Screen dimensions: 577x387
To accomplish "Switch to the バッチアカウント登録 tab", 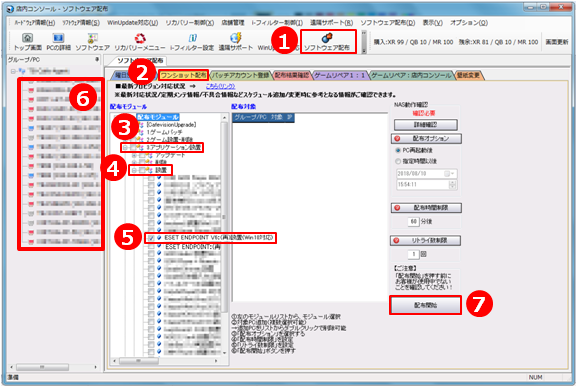I will point(241,75).
